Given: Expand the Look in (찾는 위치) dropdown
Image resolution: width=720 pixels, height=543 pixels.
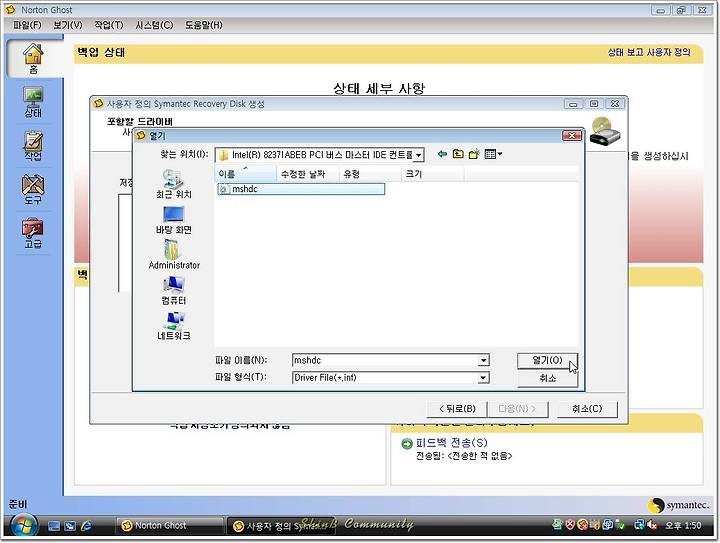Looking at the screenshot, I should coord(418,155).
